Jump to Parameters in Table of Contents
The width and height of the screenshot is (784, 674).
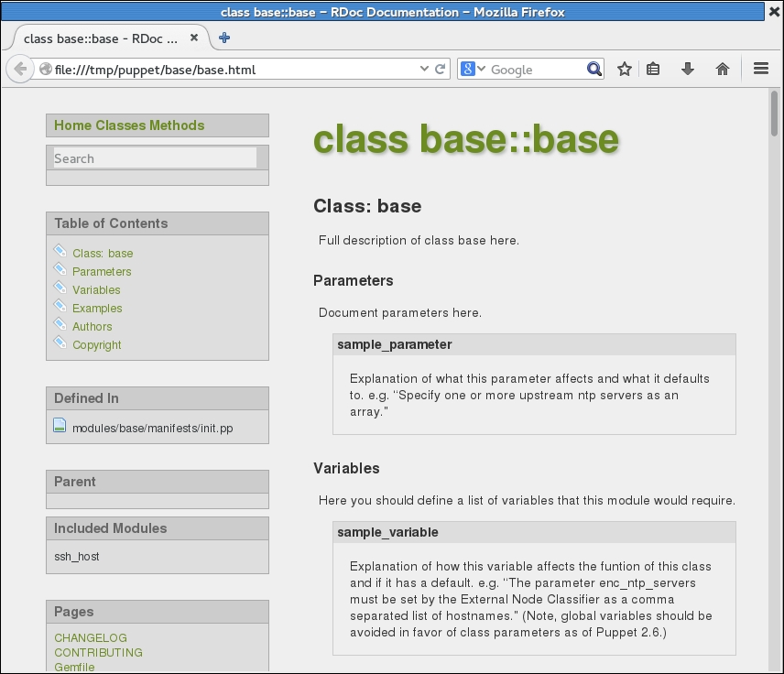pyautogui.click(x=102, y=272)
